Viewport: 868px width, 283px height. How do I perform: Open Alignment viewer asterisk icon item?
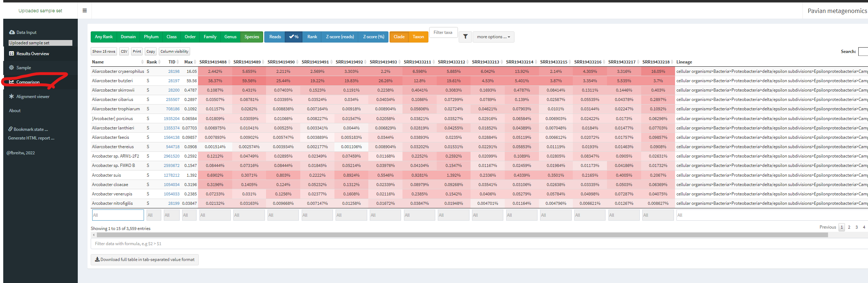coord(12,97)
